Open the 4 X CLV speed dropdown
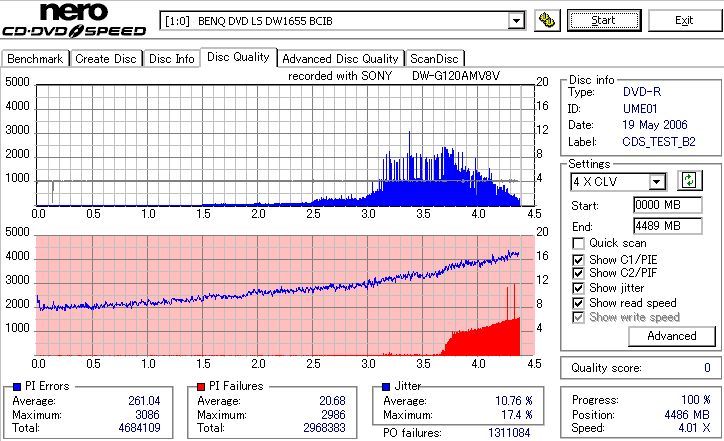Screen dimensions: 724x441 (x=656, y=182)
